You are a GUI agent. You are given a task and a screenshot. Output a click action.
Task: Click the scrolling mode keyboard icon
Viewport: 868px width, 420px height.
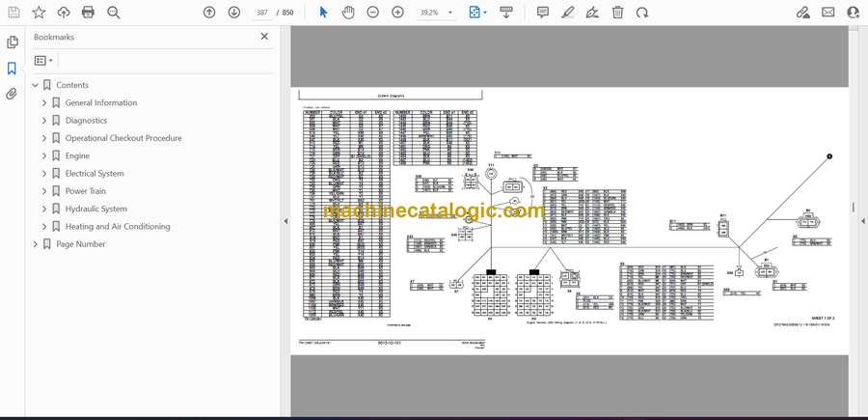506,13
